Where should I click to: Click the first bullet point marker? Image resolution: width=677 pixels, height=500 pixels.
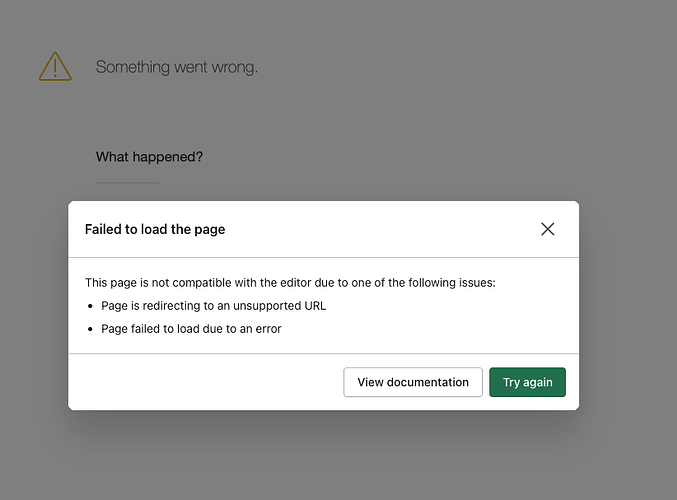coord(91,306)
